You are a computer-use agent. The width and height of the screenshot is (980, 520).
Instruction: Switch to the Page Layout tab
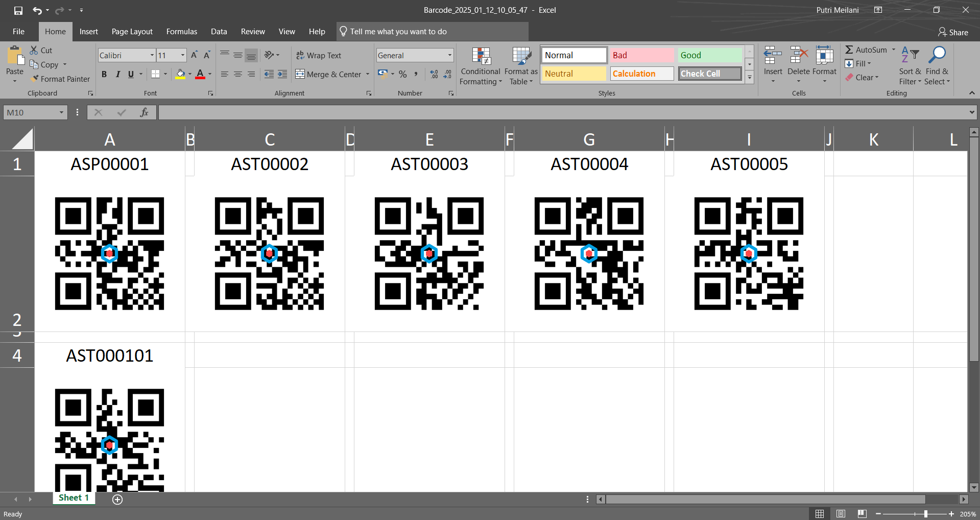click(132, 32)
